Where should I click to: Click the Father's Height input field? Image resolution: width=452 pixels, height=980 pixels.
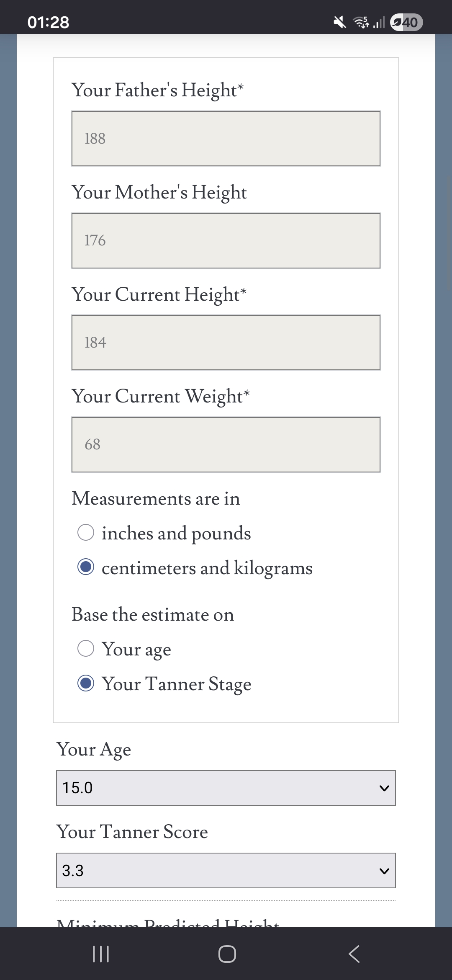click(226, 139)
